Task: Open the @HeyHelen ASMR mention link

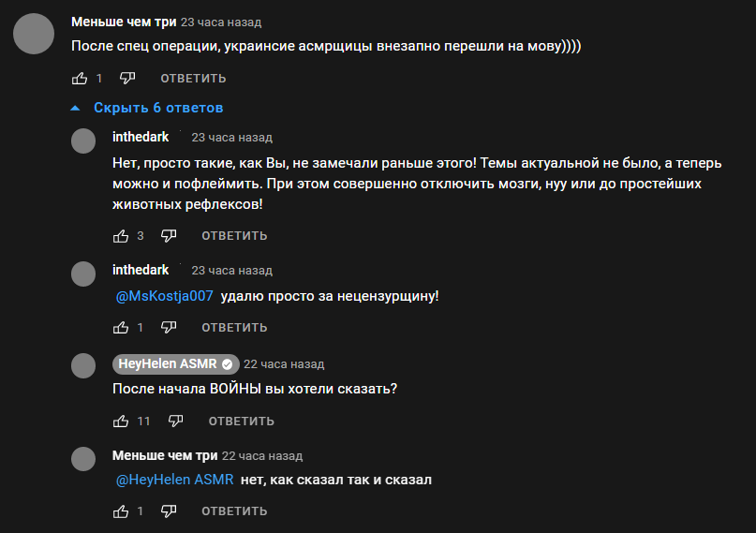Action: 174,480
